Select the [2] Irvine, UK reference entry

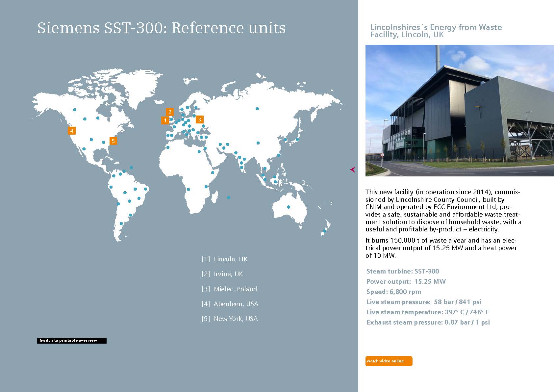pyautogui.click(x=222, y=274)
